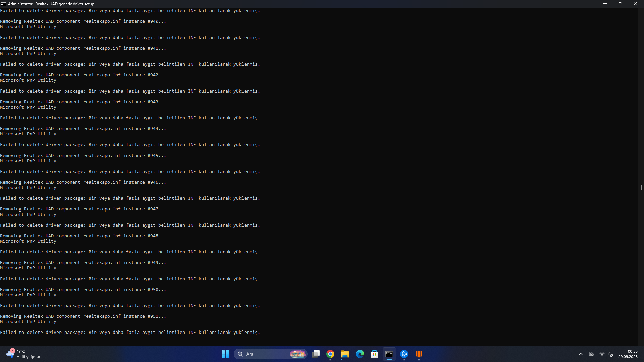The image size is (644, 362).
Task: Click the console window's system menu icon
Action: 3,4
